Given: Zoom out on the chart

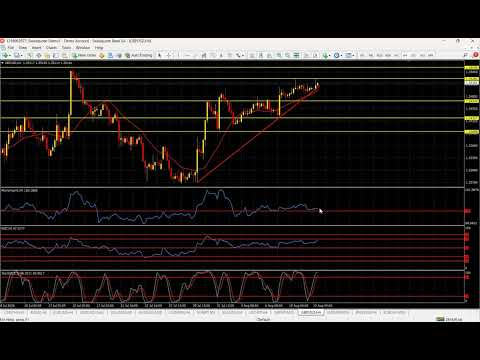Looking at the screenshot, I should click(287, 55).
